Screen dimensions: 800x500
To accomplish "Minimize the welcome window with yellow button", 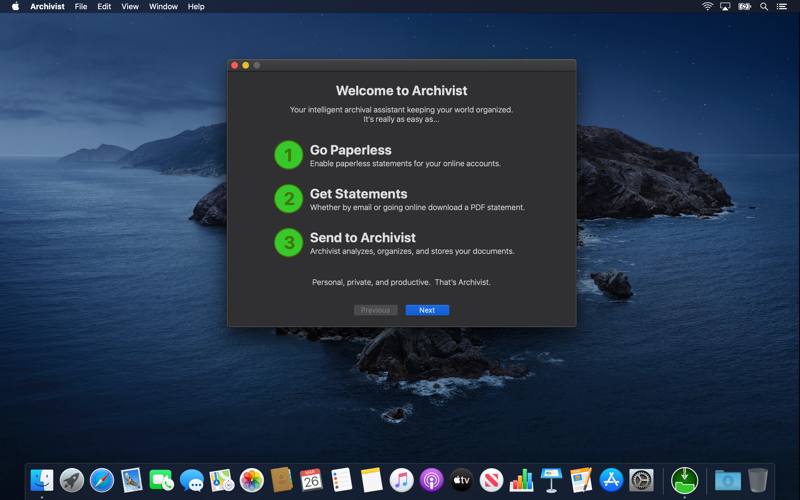I will point(245,65).
